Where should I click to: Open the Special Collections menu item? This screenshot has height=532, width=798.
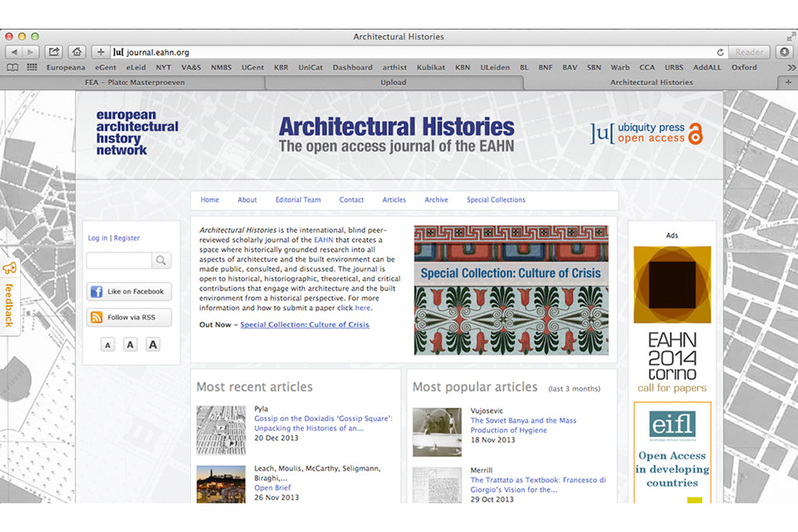click(x=496, y=200)
